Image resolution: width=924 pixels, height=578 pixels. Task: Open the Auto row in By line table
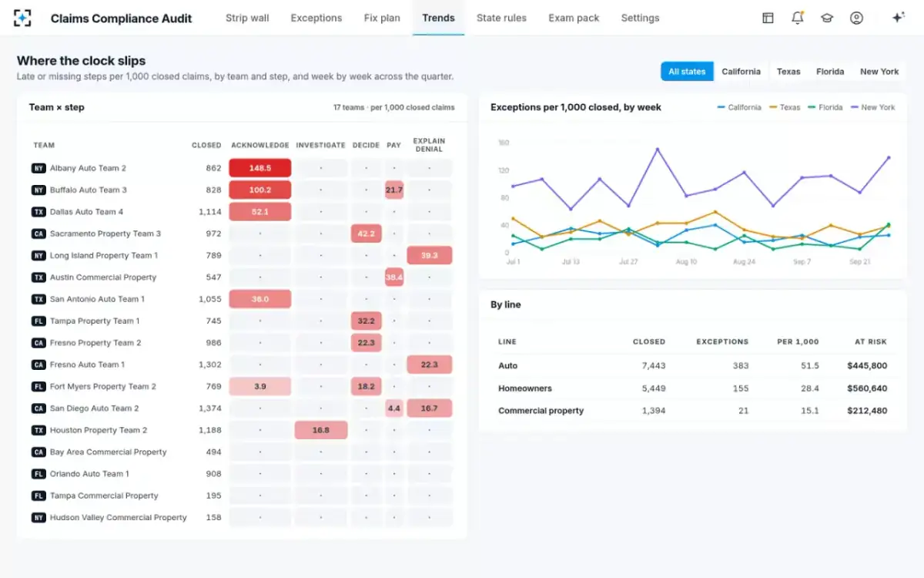click(x=692, y=366)
